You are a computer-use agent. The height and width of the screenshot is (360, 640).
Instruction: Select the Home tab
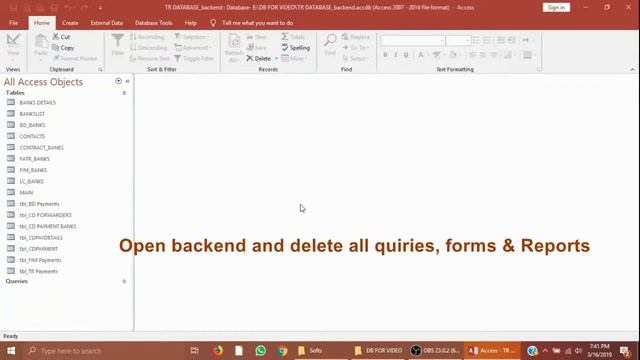coord(42,23)
